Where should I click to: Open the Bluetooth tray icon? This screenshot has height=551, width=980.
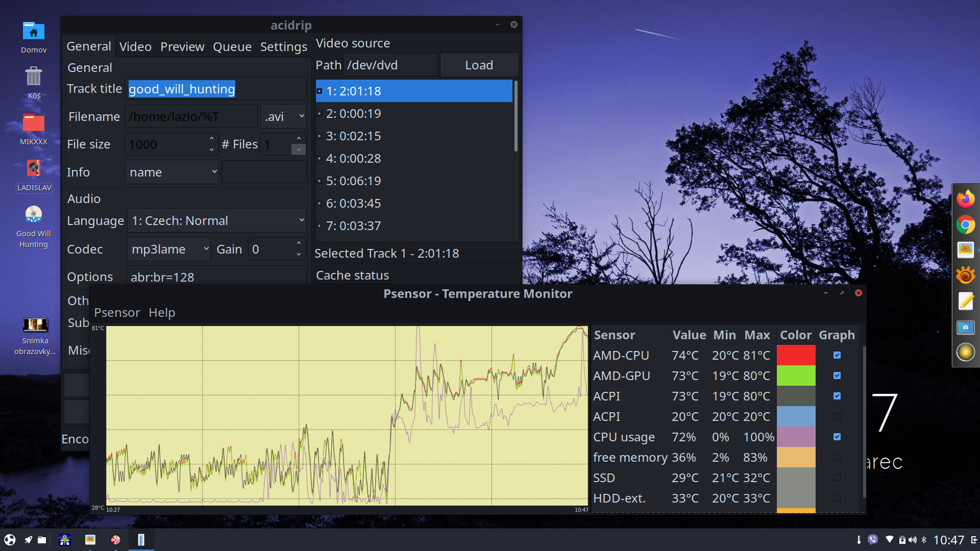point(924,540)
